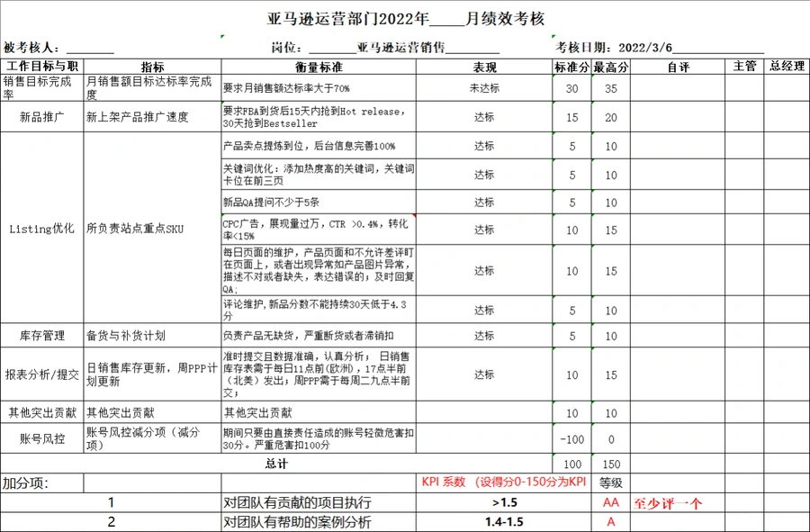810x532 pixels.
Task: Select the 岗位 亚马逊运营销售 cell
Action: tap(385, 48)
